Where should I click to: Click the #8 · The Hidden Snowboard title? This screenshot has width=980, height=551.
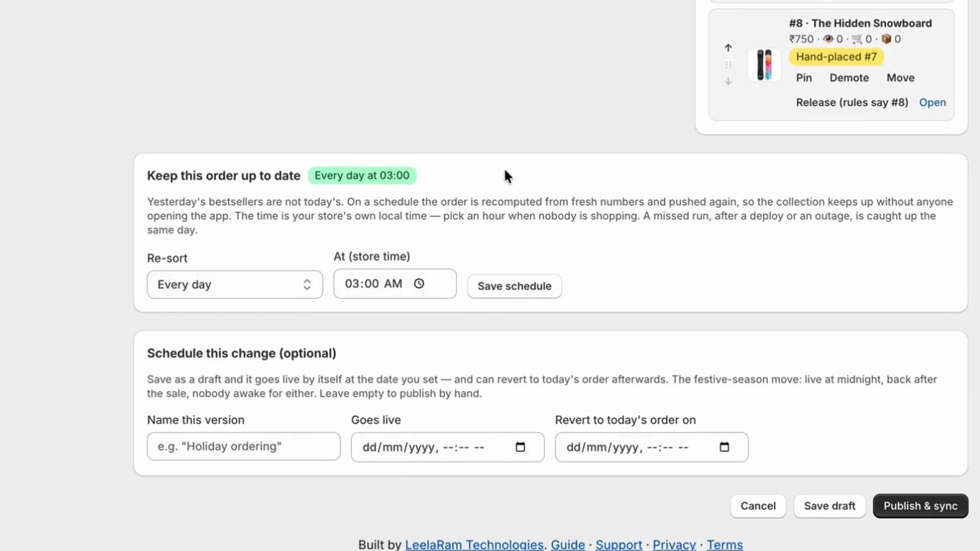pyautogui.click(x=860, y=23)
